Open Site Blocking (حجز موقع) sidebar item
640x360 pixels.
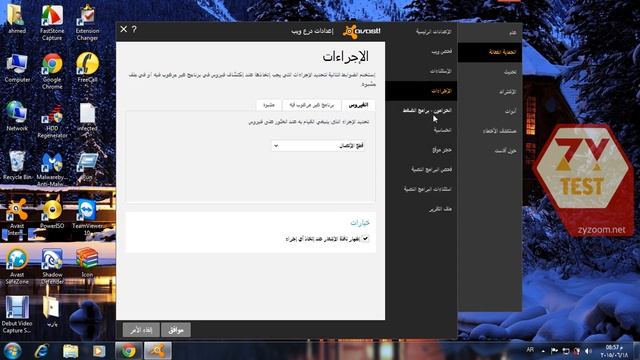tap(421, 150)
